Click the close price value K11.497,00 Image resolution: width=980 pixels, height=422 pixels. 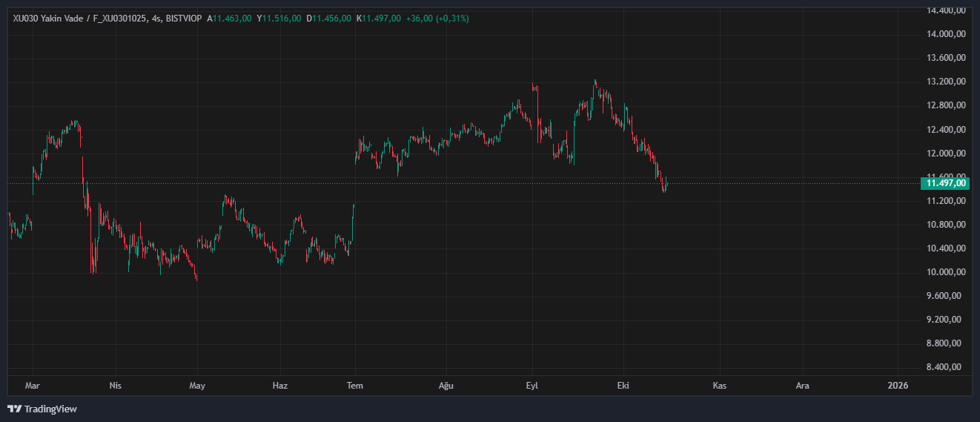[378, 19]
